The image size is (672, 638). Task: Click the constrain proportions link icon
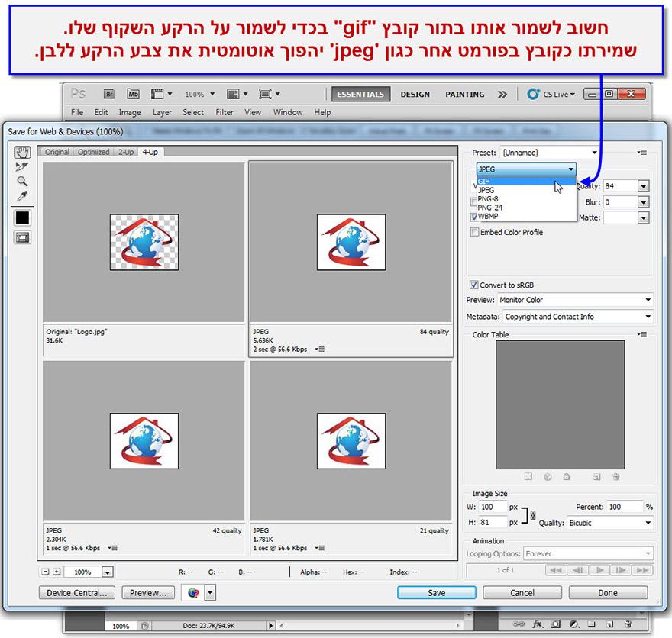[x=533, y=516]
